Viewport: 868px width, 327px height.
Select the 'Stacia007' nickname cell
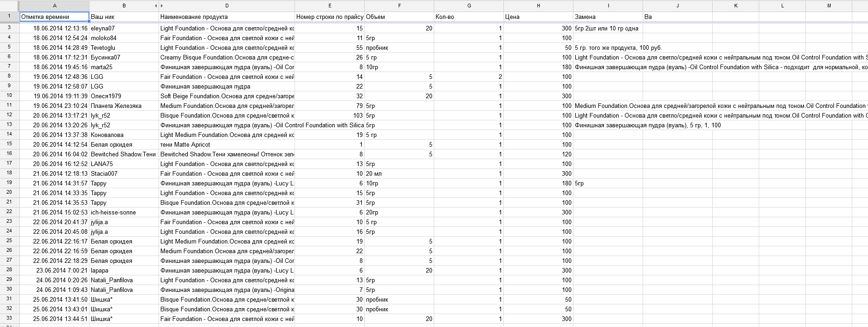point(124,174)
